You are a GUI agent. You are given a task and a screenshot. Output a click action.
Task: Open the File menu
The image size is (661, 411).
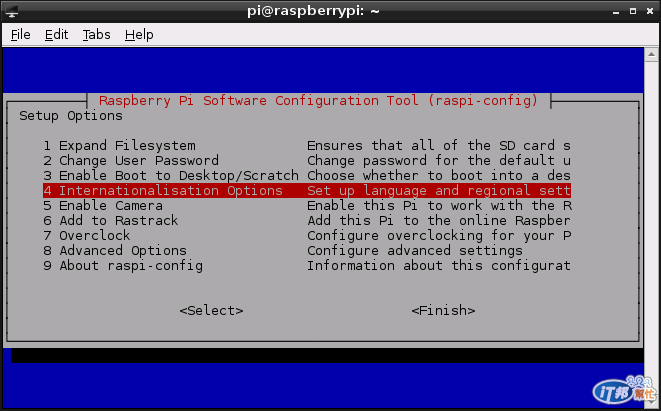(21, 35)
